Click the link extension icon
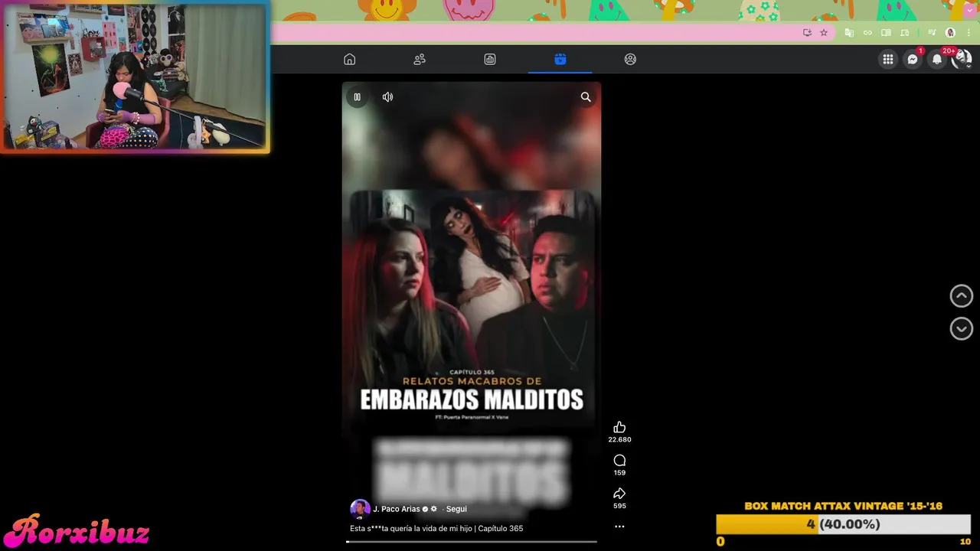The width and height of the screenshot is (980, 551). pos(867,32)
